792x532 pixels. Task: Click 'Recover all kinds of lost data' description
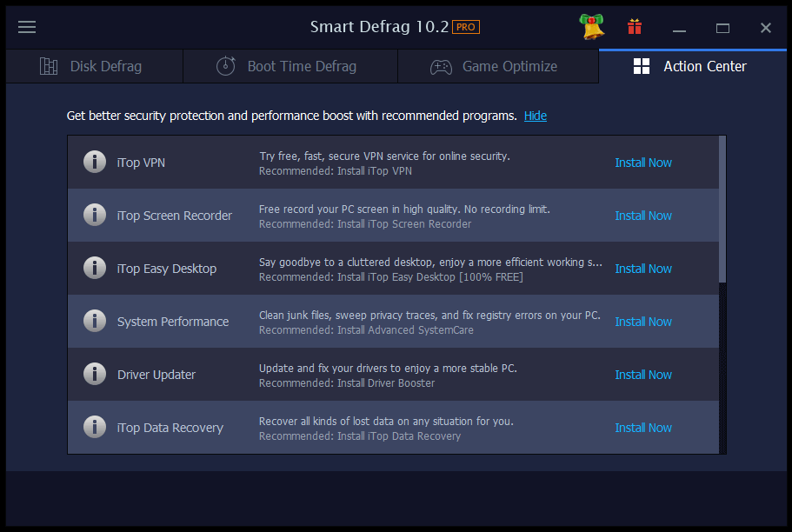click(x=386, y=422)
